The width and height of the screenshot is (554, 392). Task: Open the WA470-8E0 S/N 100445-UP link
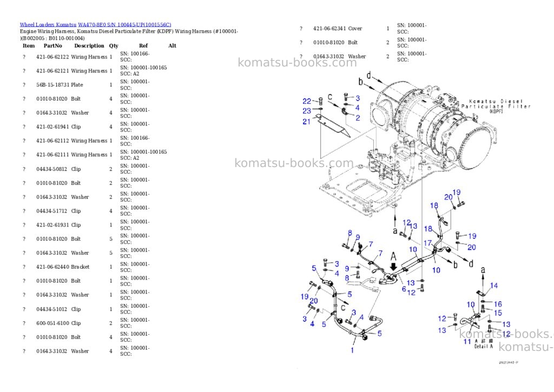124,25
